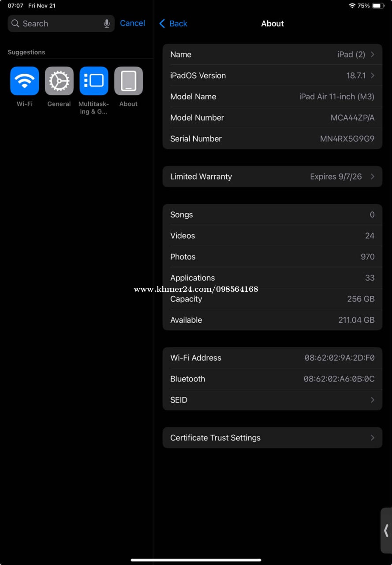392x565 pixels.
Task: Tap the battery indicator in status bar
Action: coord(378,6)
